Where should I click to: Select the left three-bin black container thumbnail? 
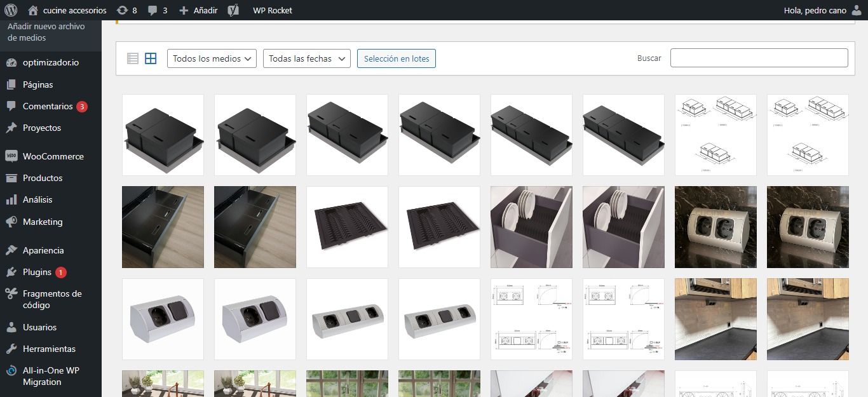pos(347,135)
